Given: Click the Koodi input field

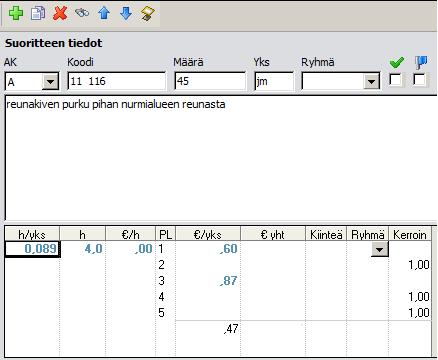Looking at the screenshot, I should (x=116, y=81).
